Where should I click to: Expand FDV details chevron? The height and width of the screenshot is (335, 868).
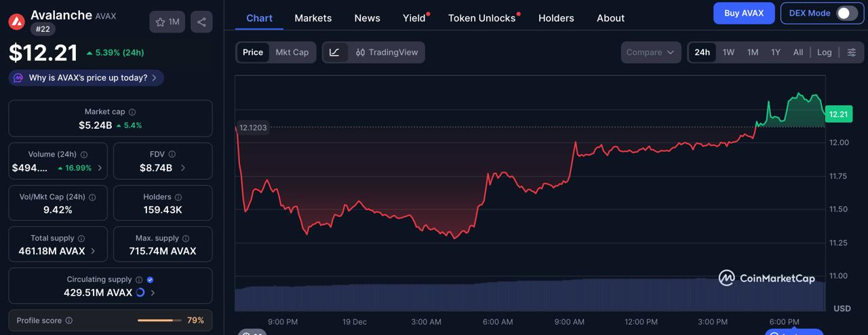tap(183, 168)
